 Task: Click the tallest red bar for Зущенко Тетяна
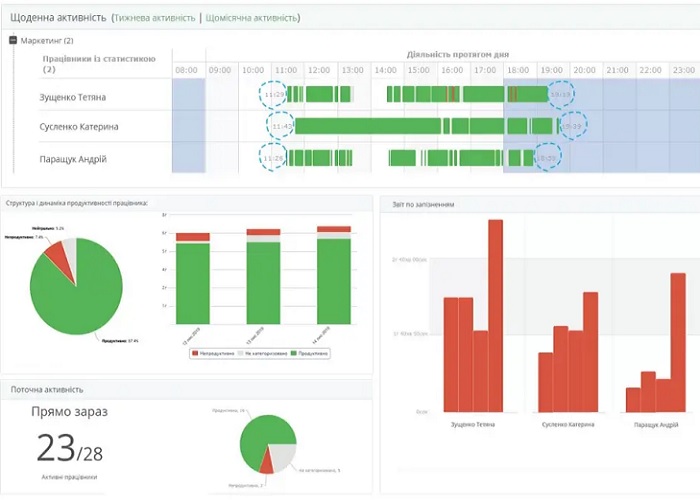495,315
